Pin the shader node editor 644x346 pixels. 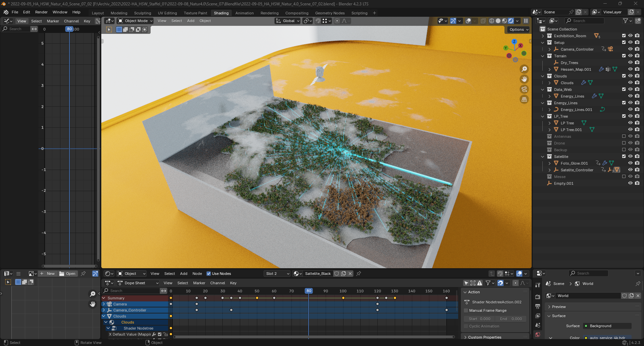coord(359,274)
